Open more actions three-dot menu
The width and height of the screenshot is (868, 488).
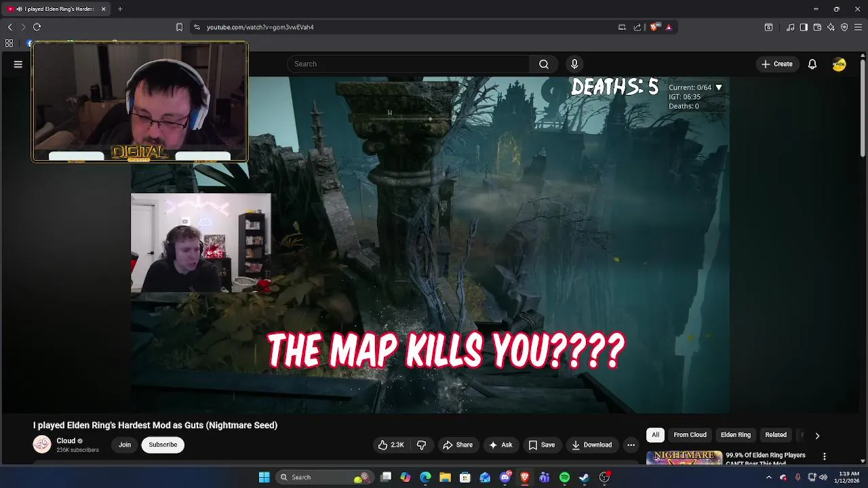[631, 445]
